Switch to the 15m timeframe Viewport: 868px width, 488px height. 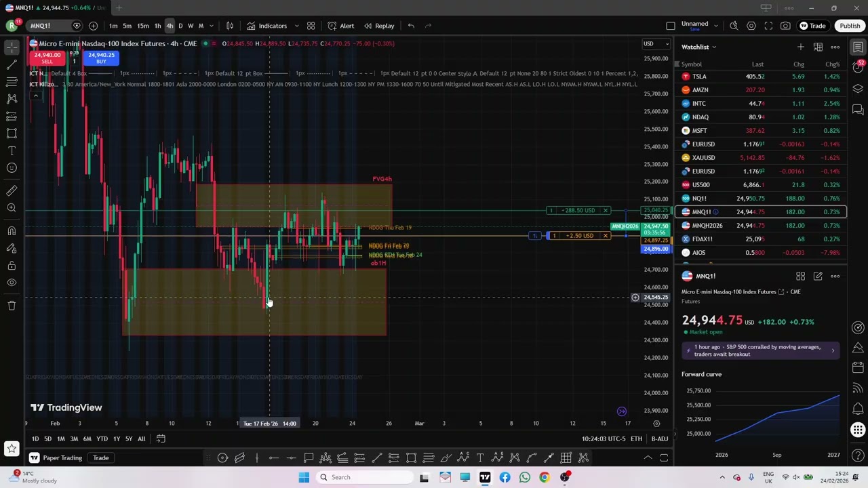[x=143, y=26]
